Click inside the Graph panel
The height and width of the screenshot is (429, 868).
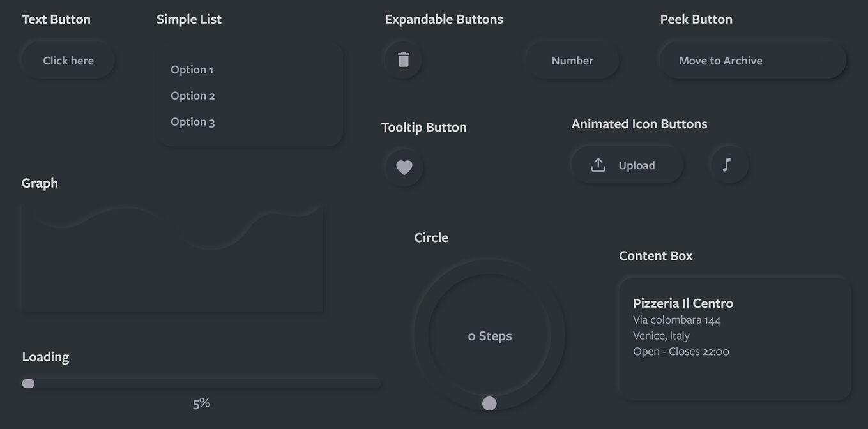172,257
